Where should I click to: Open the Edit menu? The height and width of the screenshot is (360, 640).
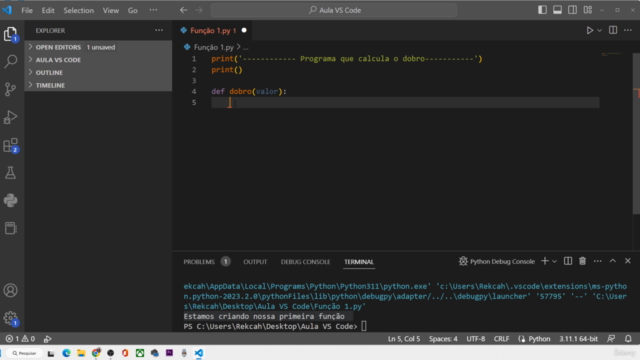pyautogui.click(x=48, y=10)
